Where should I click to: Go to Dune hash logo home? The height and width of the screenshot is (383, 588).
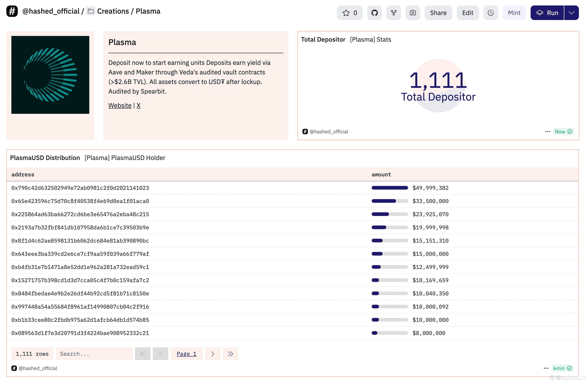click(x=12, y=11)
